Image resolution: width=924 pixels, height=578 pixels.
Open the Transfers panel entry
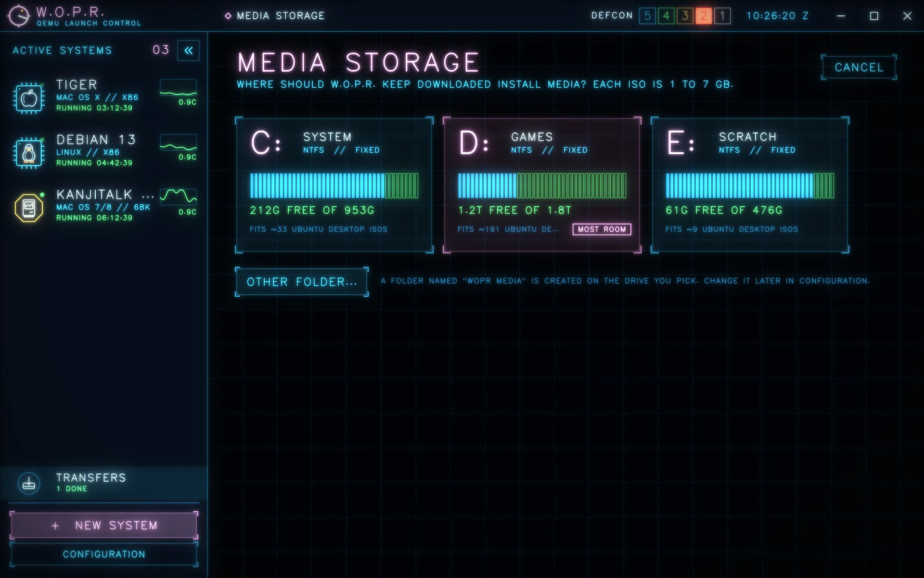[104, 483]
